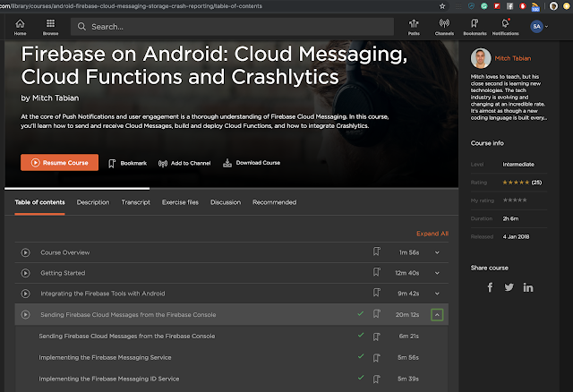Expand Integrating the Firebase Tools with Android
The height and width of the screenshot is (392, 573).
click(x=437, y=294)
